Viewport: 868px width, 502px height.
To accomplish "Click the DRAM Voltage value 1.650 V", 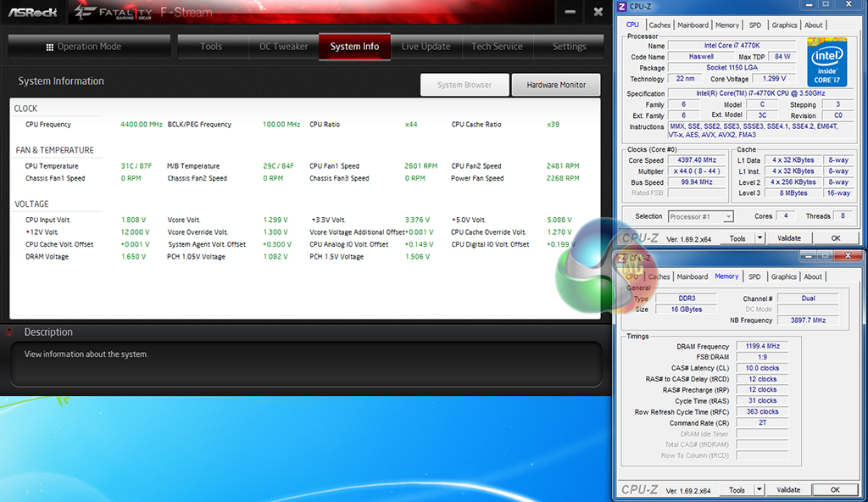I will click(x=133, y=257).
